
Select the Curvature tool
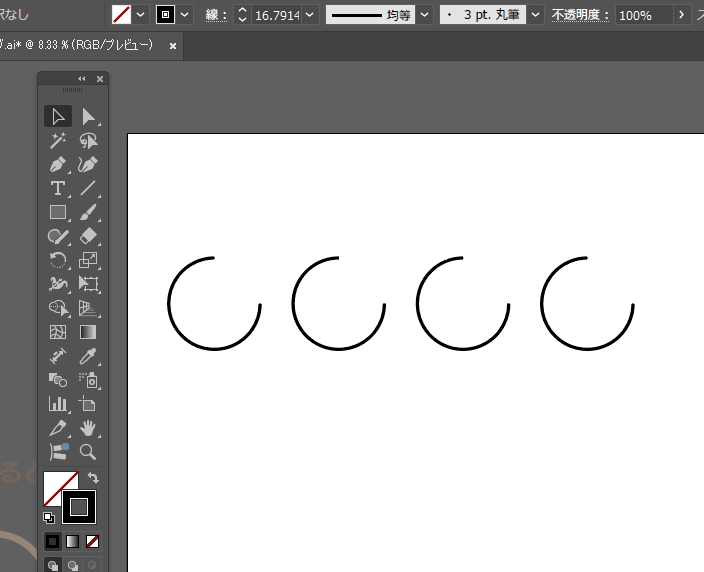(x=88, y=164)
